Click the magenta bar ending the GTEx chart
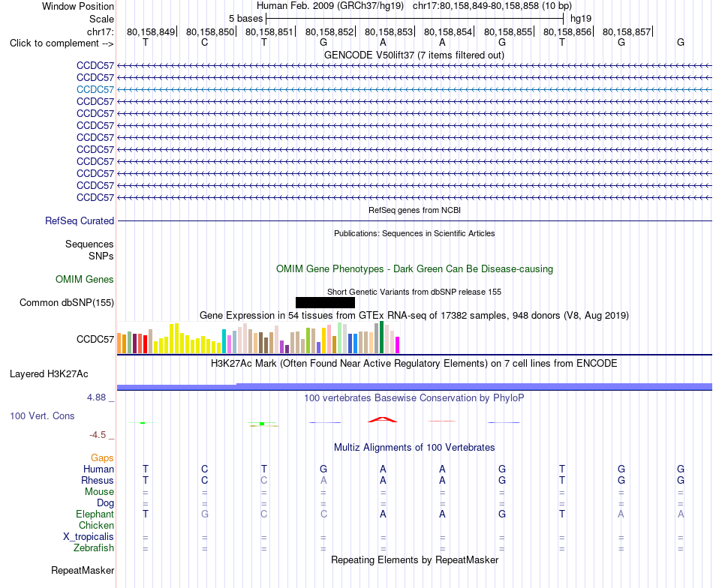Viewport: 713px width, 588px height. (x=398, y=345)
